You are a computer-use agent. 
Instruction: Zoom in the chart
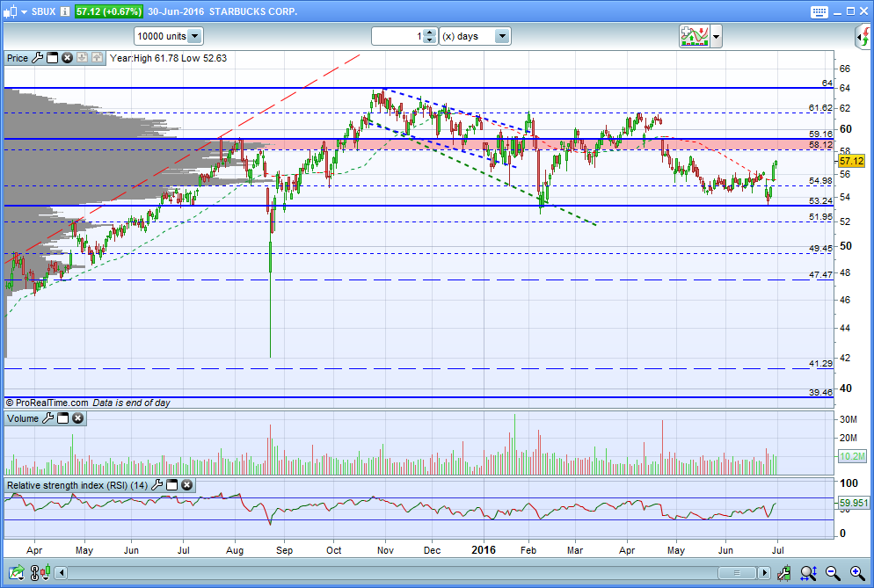(x=857, y=572)
